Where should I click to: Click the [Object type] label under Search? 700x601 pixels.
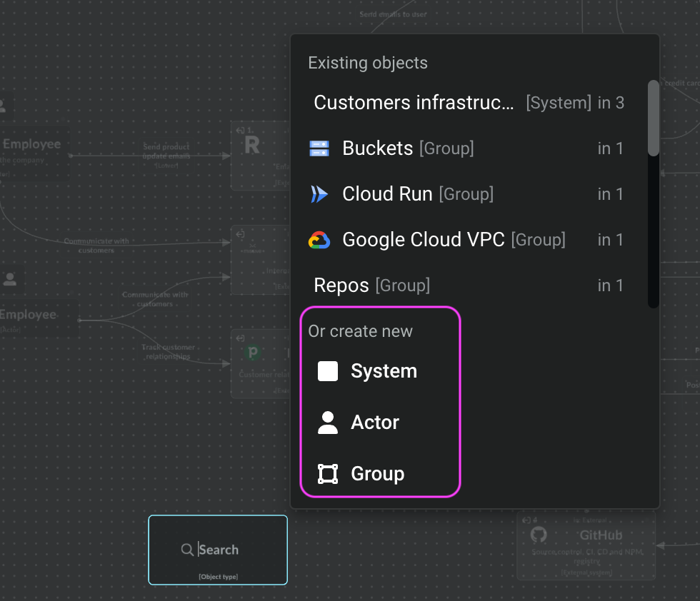(218, 576)
